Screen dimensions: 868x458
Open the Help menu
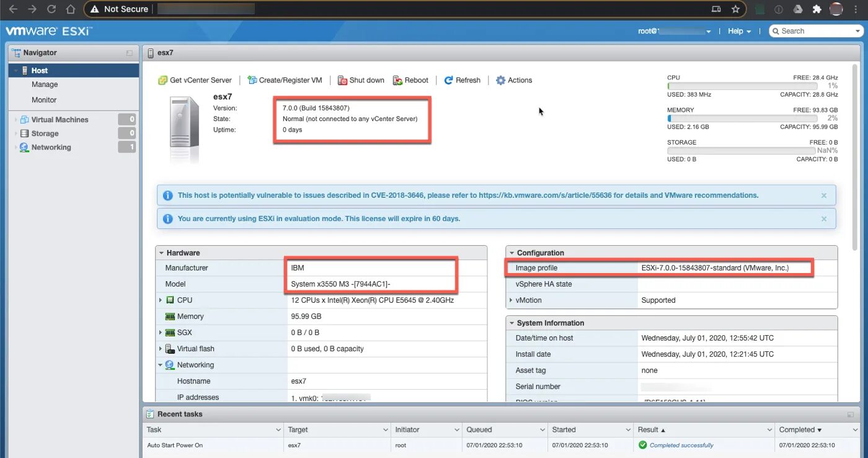click(739, 31)
